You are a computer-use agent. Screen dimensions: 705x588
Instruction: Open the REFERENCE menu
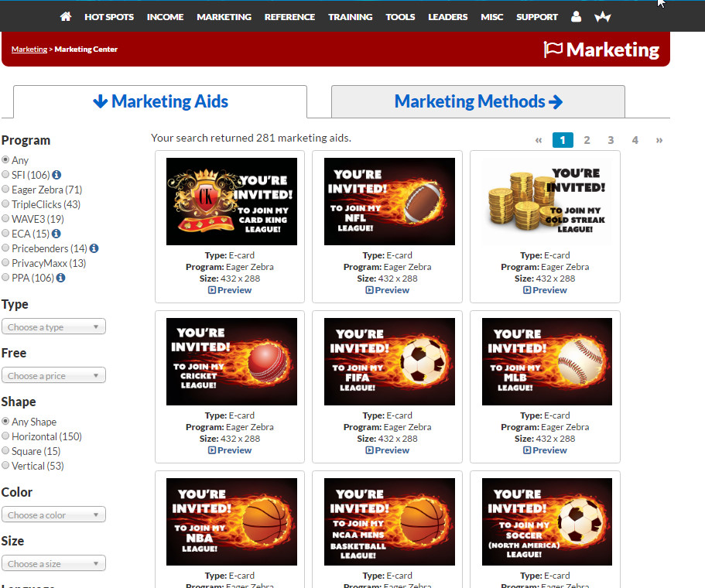click(x=289, y=17)
